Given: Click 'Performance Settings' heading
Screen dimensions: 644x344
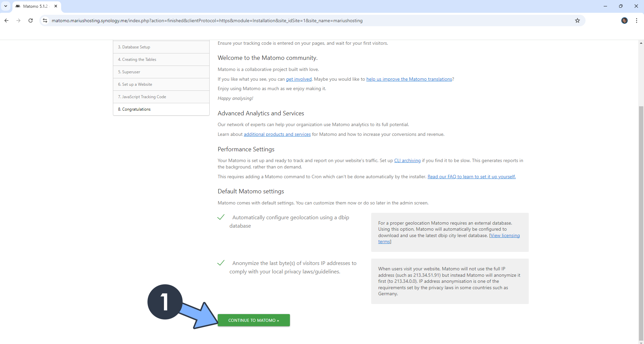Looking at the screenshot, I should 246,149.
